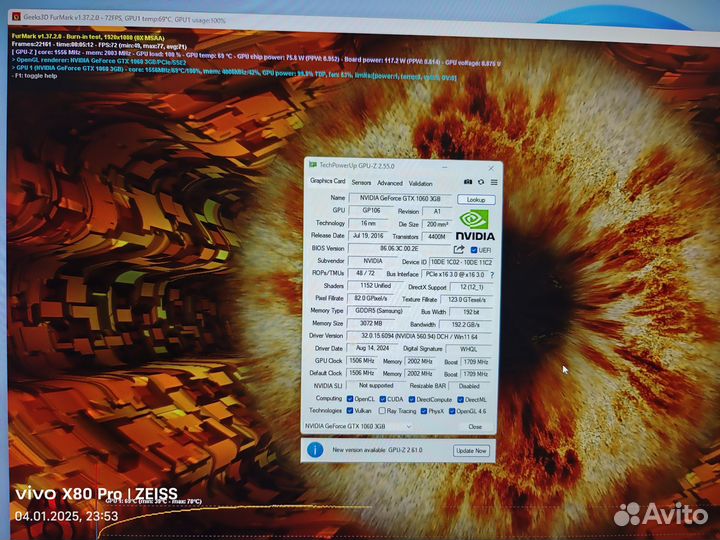720x540 pixels.
Task: Take a GPU-Z screenshot with camera icon
Action: coord(467,182)
